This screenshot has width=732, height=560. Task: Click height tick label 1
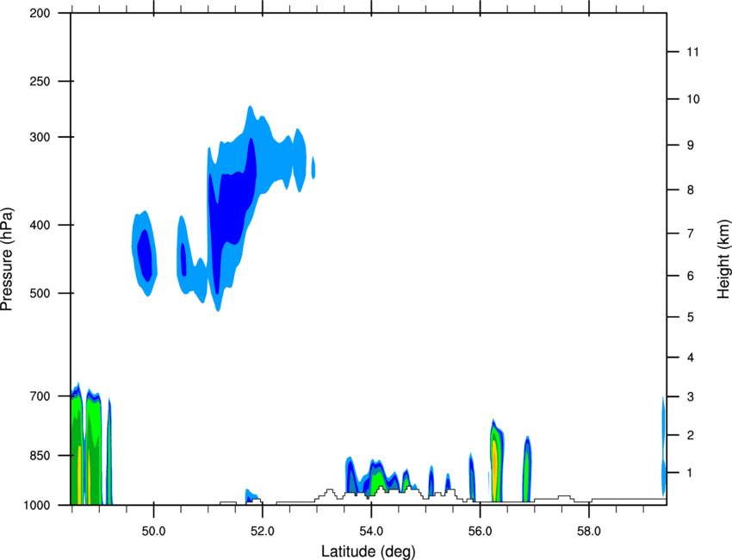[x=691, y=473]
